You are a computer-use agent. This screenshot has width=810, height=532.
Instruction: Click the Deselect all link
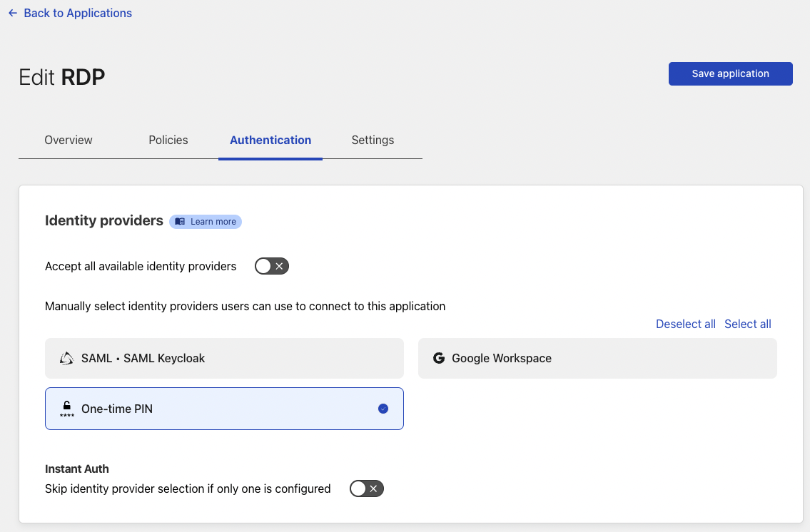click(685, 324)
